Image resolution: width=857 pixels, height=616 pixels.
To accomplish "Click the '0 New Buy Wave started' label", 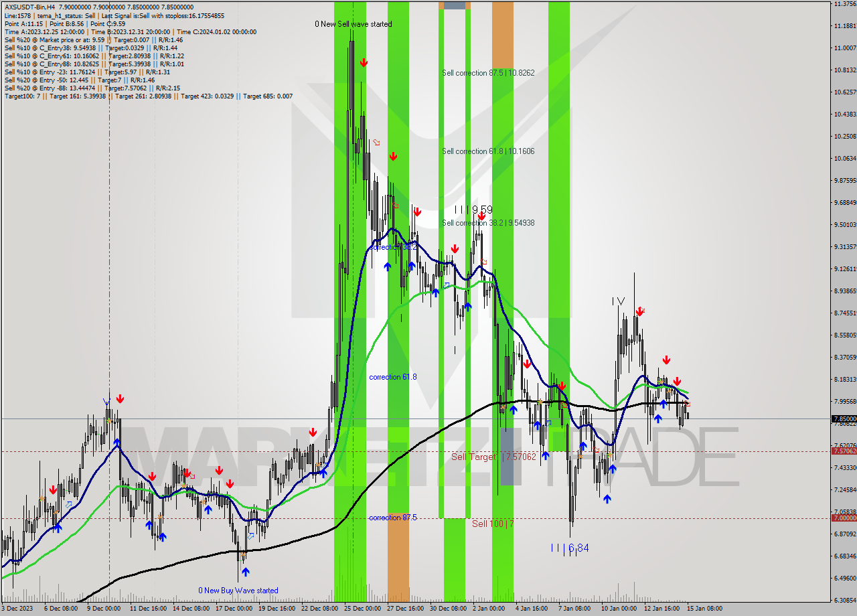I will click(238, 591).
